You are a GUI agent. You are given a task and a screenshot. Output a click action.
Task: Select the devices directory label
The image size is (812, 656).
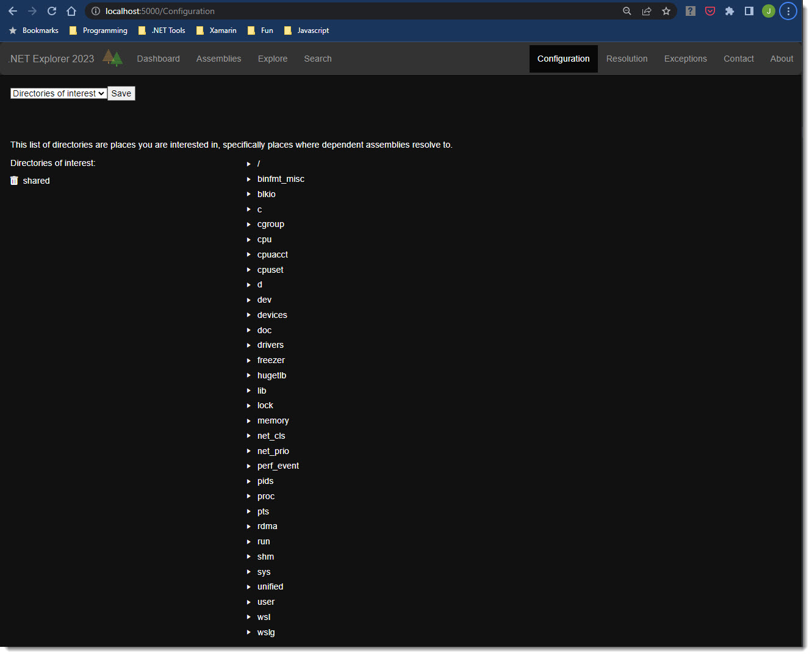coord(272,315)
